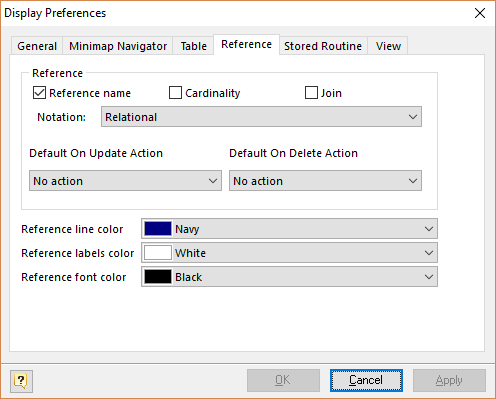496x399 pixels.
Task: Open Default On Delete Action dropdown
Action: point(325,181)
